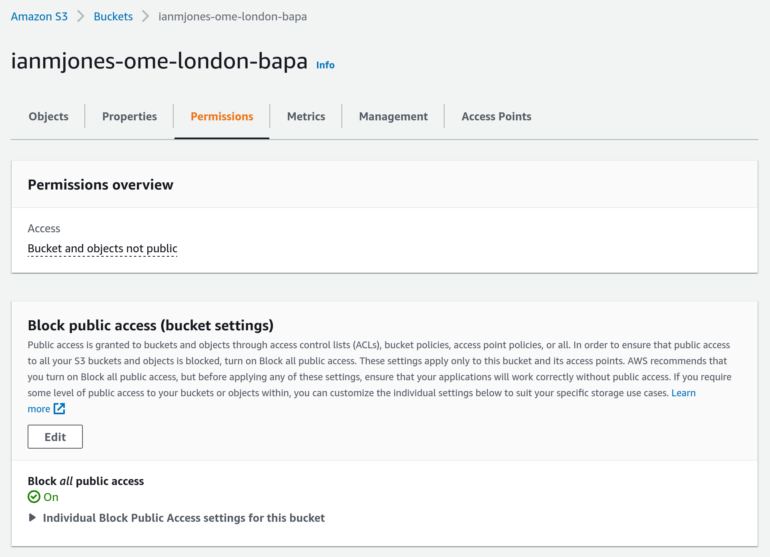Screen dimensions: 770x557
Task: Navigate to Amazon S3 breadcrumb link
Action: click(39, 16)
